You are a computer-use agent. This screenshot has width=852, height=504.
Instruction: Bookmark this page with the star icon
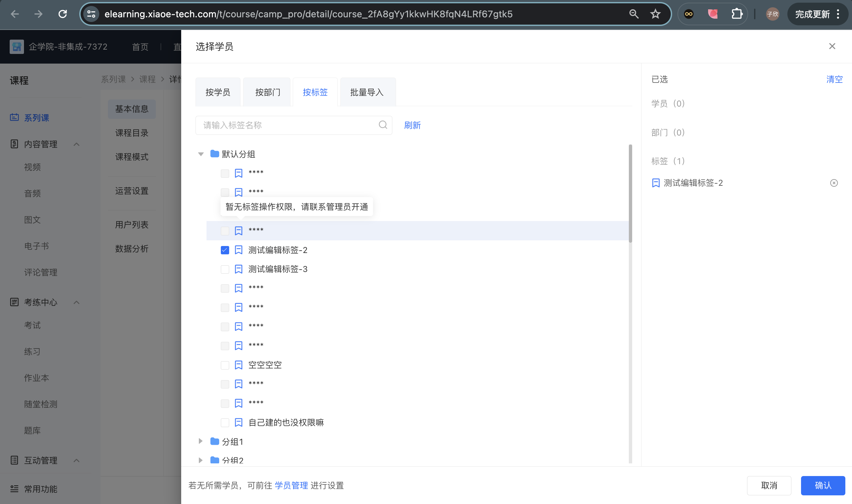click(655, 14)
